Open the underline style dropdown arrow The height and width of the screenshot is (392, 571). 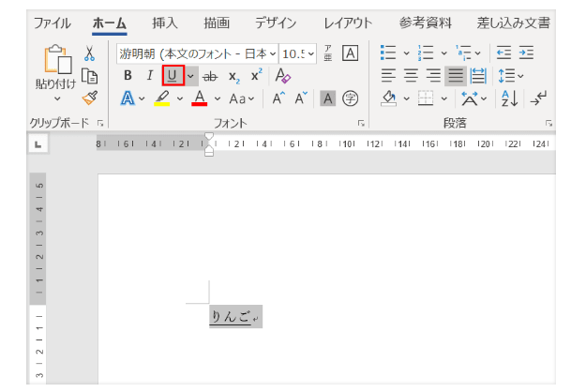click(x=191, y=76)
